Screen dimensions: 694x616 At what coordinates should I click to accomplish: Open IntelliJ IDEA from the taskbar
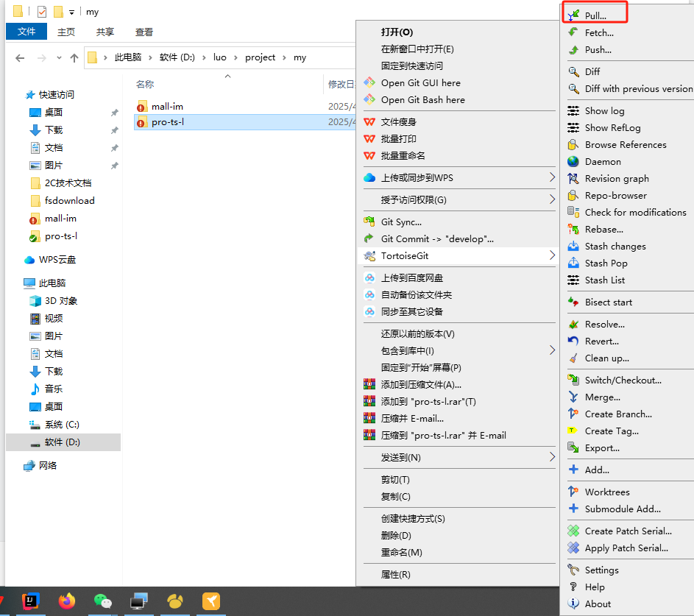(30, 601)
